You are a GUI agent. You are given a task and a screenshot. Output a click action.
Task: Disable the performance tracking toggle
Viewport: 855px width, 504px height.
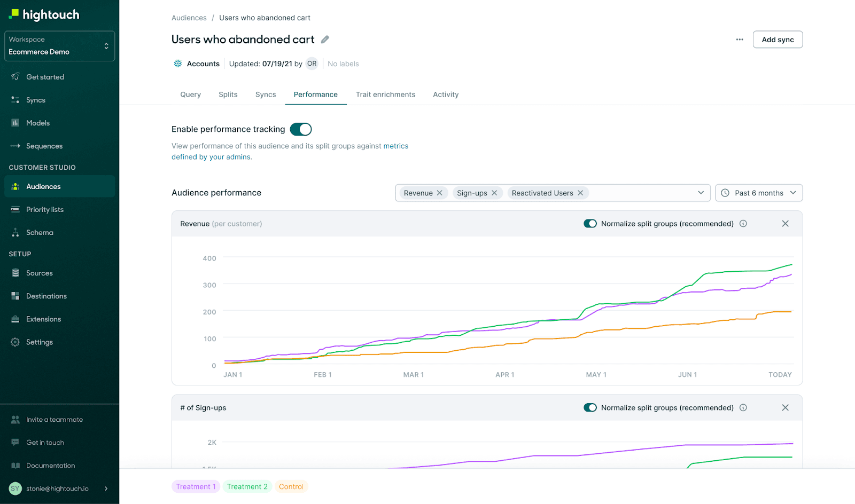301,129
